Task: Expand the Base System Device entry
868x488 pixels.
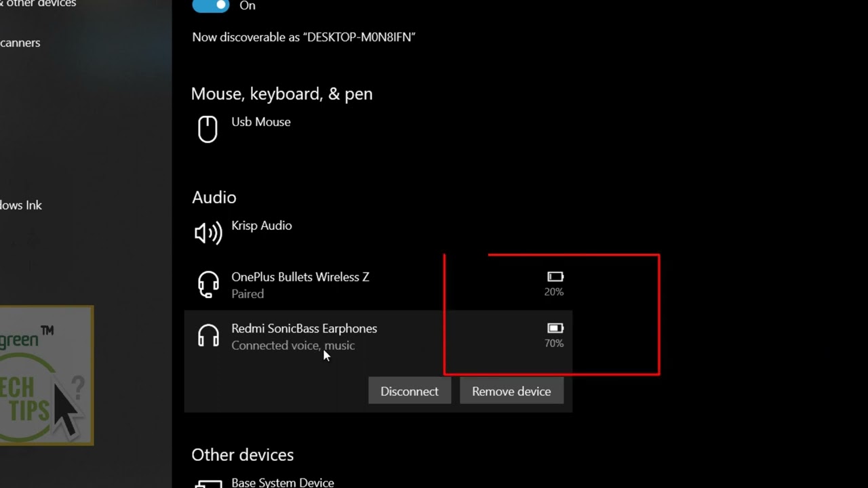Action: [283, 483]
